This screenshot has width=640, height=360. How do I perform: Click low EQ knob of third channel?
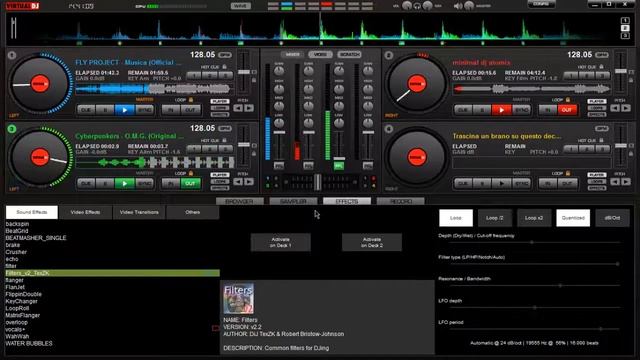coord(339,122)
